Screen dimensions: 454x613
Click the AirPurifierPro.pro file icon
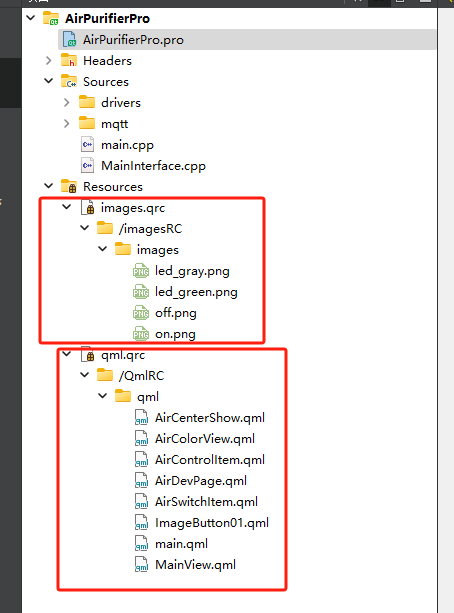click(x=69, y=39)
